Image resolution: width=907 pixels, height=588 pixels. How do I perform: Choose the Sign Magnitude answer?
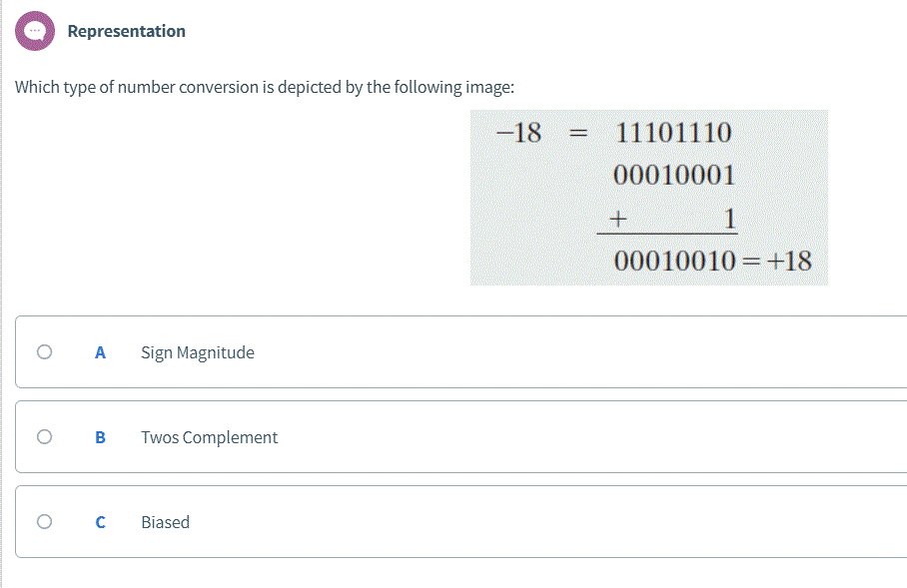pyautogui.click(x=197, y=351)
